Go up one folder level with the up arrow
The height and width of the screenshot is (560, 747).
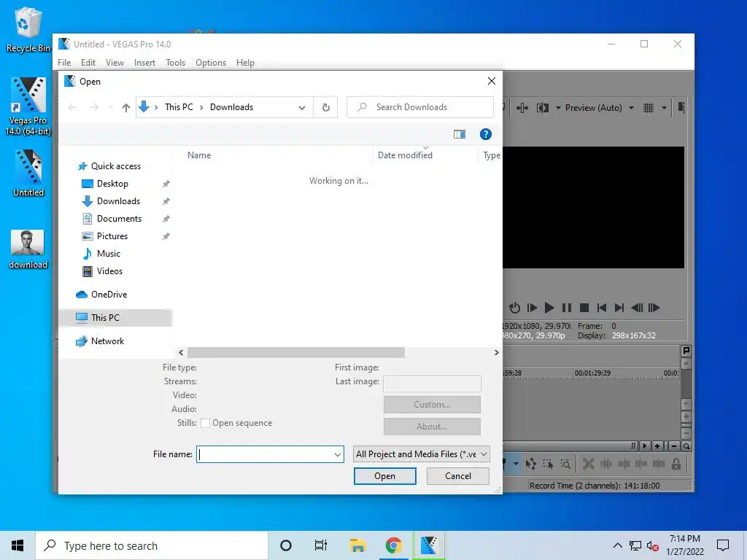click(x=125, y=108)
